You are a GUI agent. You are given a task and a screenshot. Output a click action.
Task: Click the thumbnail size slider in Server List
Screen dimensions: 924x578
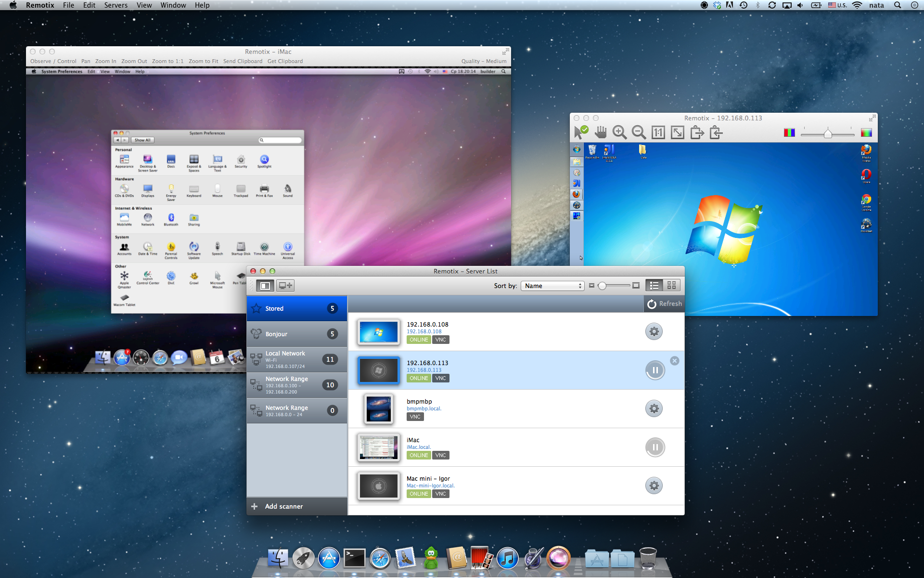[614, 286]
